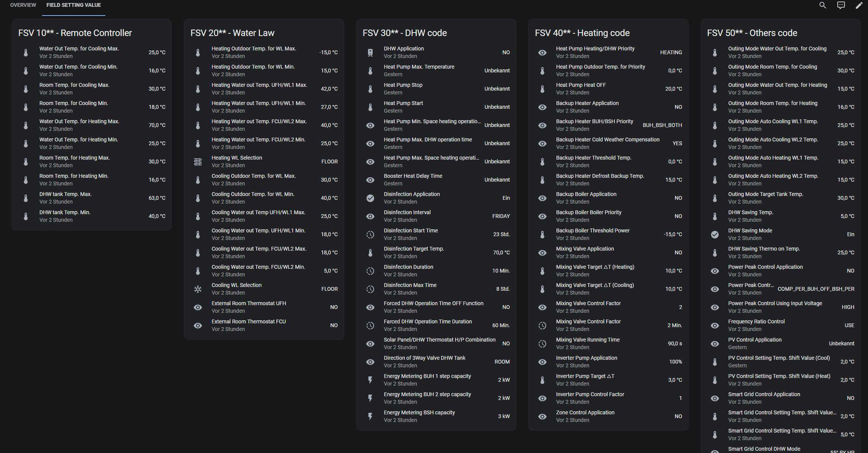Click the FRIDAY value of Disinfection Interval
This screenshot has height=453, width=868.
[501, 216]
